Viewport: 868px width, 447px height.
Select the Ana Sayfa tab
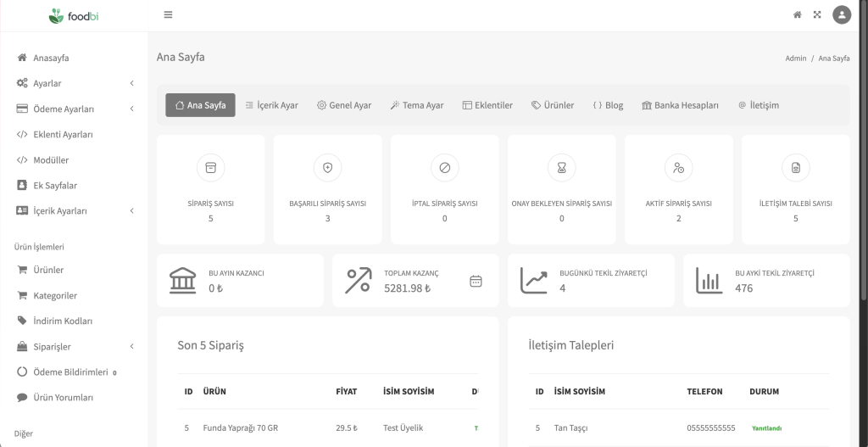point(200,104)
